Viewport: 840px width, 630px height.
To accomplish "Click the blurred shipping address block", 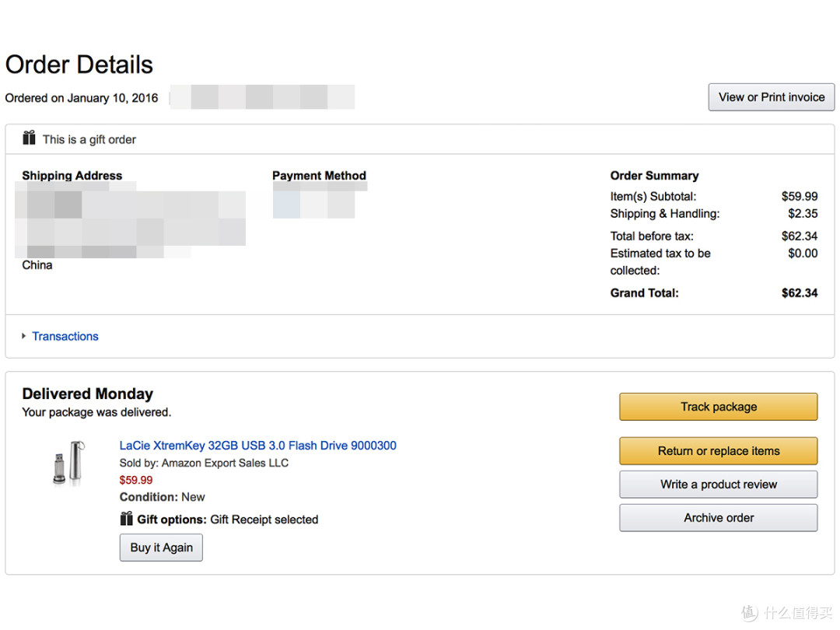I will tap(130, 219).
